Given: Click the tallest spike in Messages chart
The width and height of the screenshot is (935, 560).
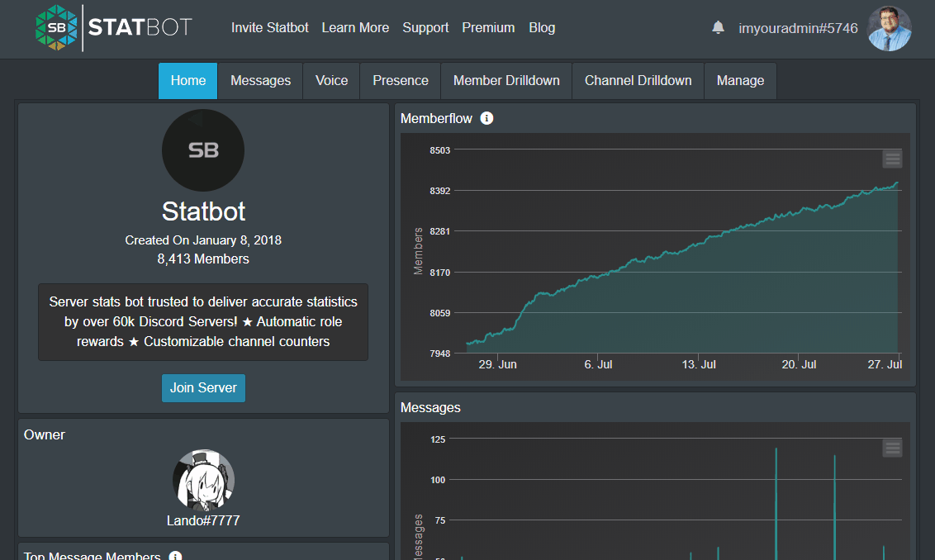Looking at the screenshot, I should (x=776, y=504).
